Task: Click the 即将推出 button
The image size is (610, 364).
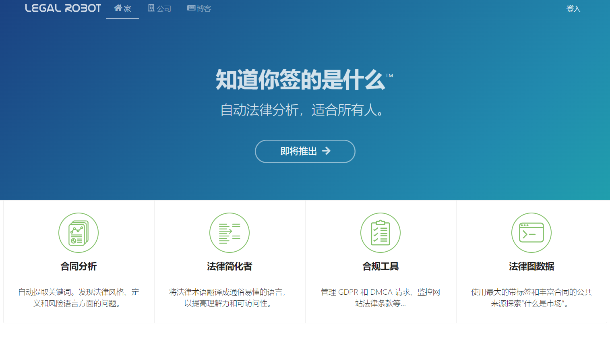Action: pyautogui.click(x=305, y=151)
